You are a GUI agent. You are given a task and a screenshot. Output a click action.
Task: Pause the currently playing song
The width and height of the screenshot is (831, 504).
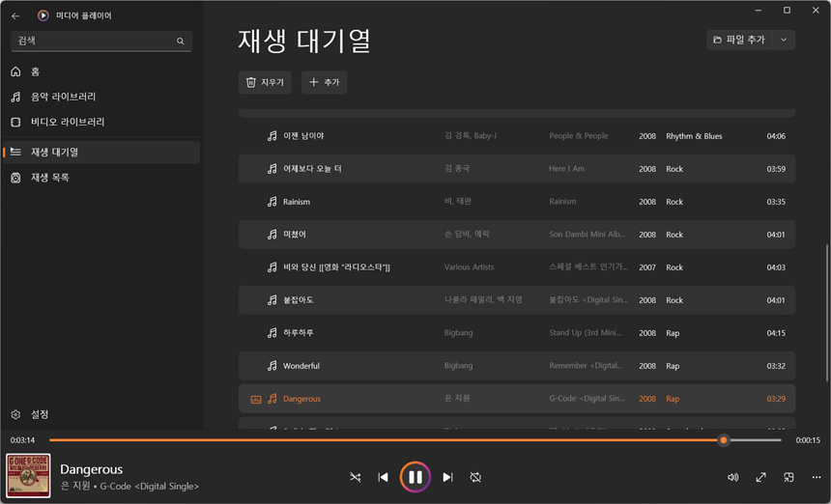415,477
